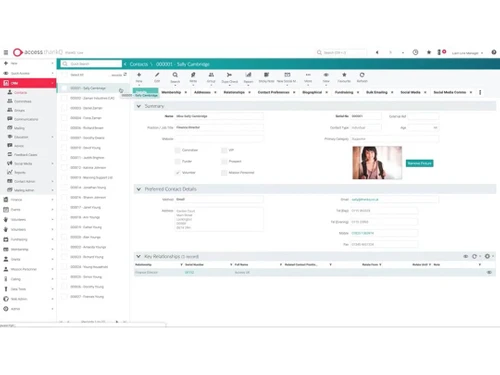Viewport: 500px width, 375px height.
Task: Mark record as Favourite with star
Action: point(344,77)
